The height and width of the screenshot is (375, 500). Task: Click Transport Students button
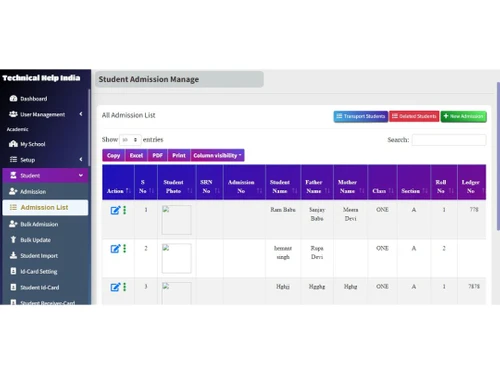point(361,116)
